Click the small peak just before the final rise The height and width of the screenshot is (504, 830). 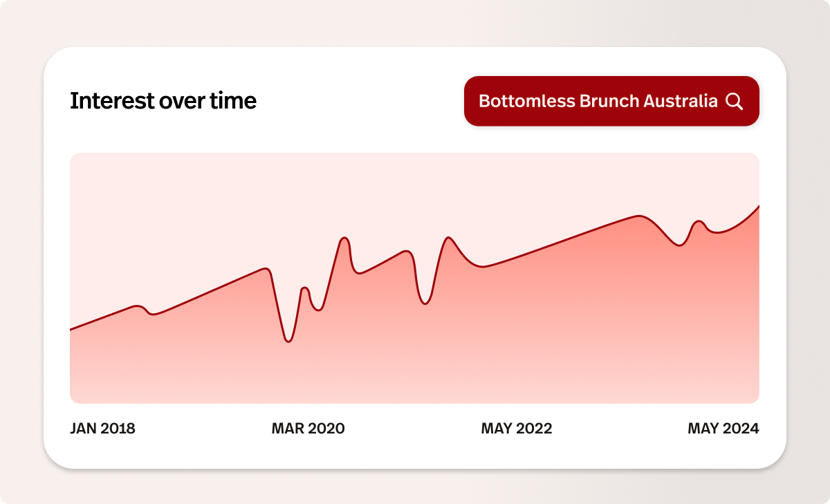(x=699, y=221)
